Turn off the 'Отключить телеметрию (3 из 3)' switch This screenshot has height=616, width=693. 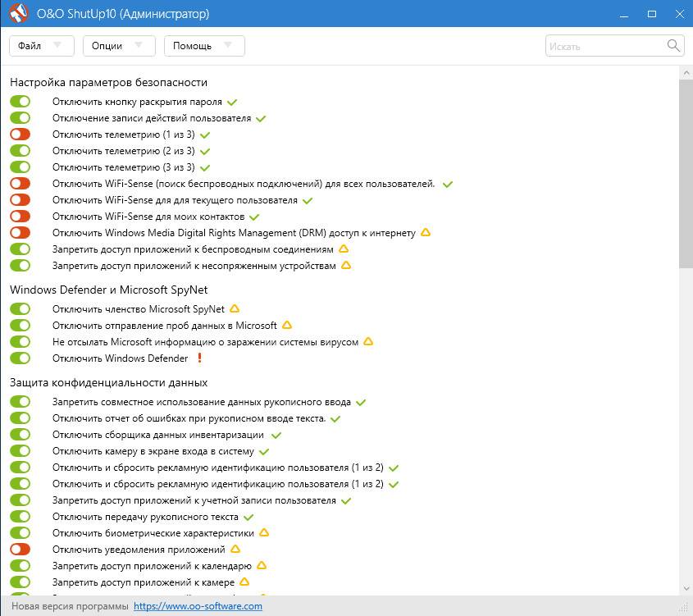(21, 167)
